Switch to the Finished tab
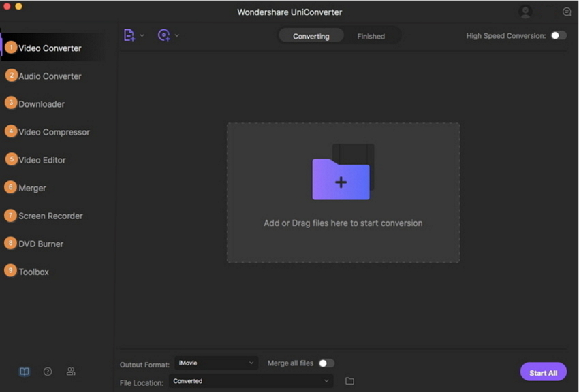Viewport: 579px width, 392px height. (x=371, y=36)
